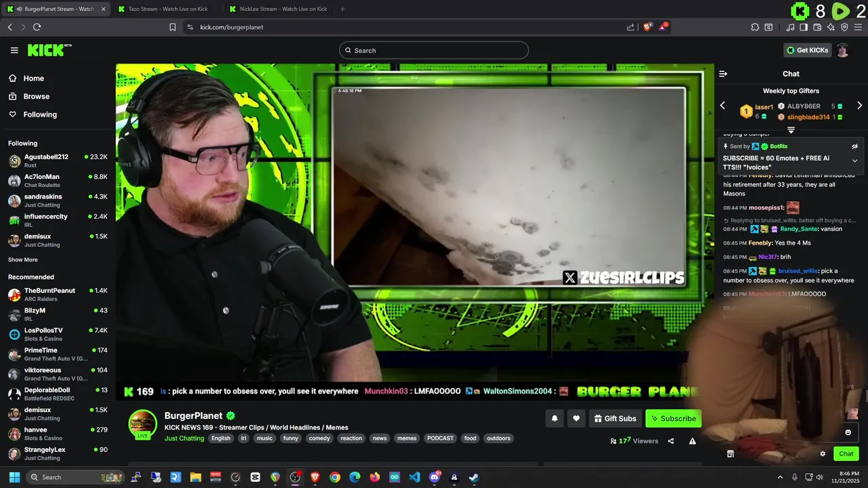
Task: Expand the pinned BotRix message chevron
Action: point(854,161)
